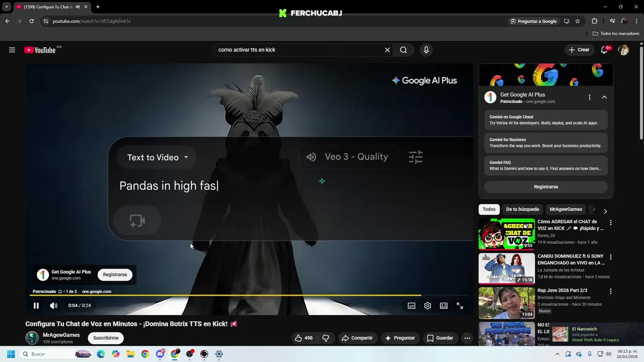Reload the page with the refresh icon
The width and height of the screenshot is (644, 362).
click(31, 21)
